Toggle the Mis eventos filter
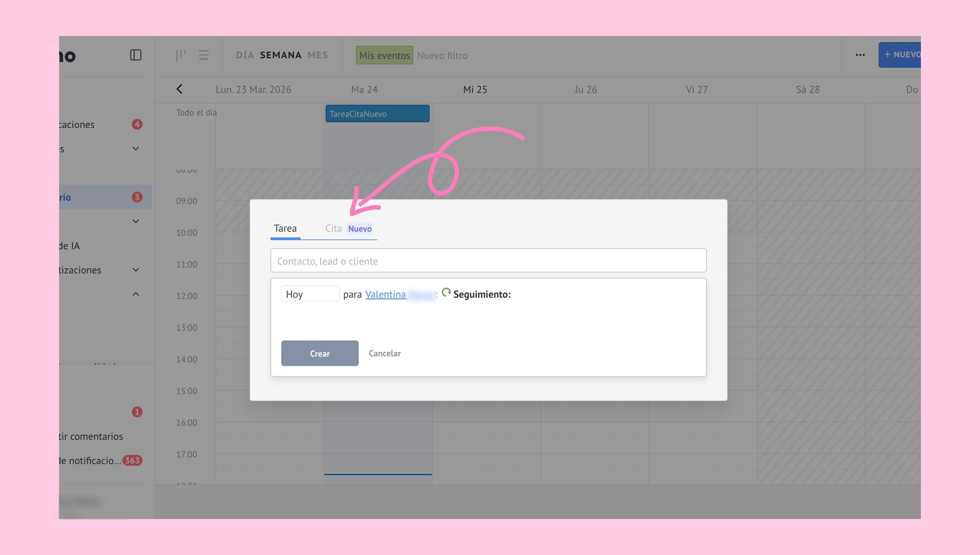 384,55
